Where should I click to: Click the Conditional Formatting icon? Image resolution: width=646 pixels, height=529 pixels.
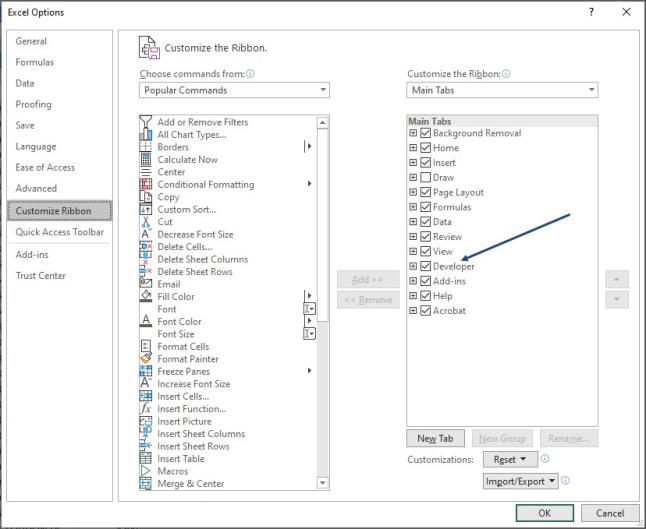pyautogui.click(x=145, y=185)
